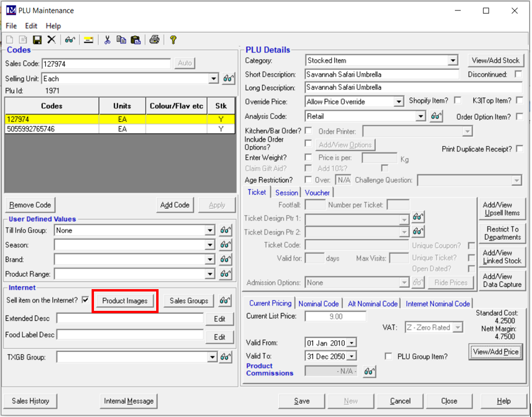532x417 pixels.
Task: Click the Cut scissors toolbar icon
Action: click(x=107, y=40)
